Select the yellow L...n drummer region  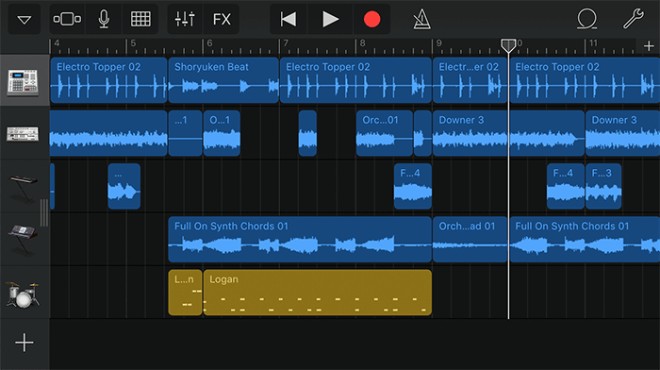(x=185, y=293)
